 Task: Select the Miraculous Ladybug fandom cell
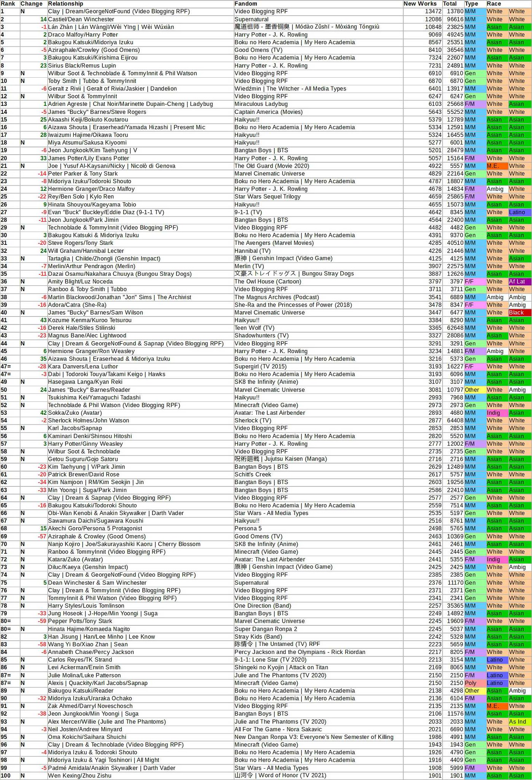(x=318, y=104)
